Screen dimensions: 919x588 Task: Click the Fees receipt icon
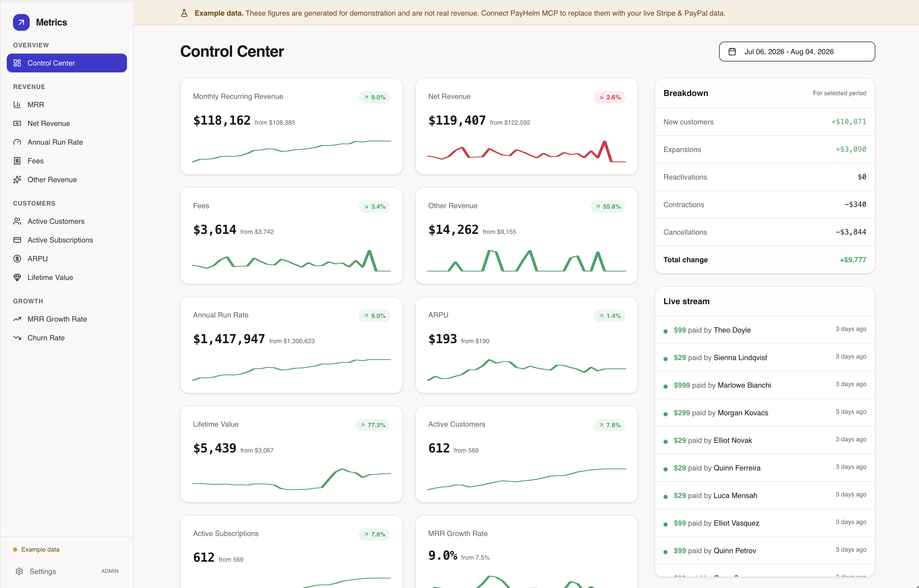click(x=17, y=161)
